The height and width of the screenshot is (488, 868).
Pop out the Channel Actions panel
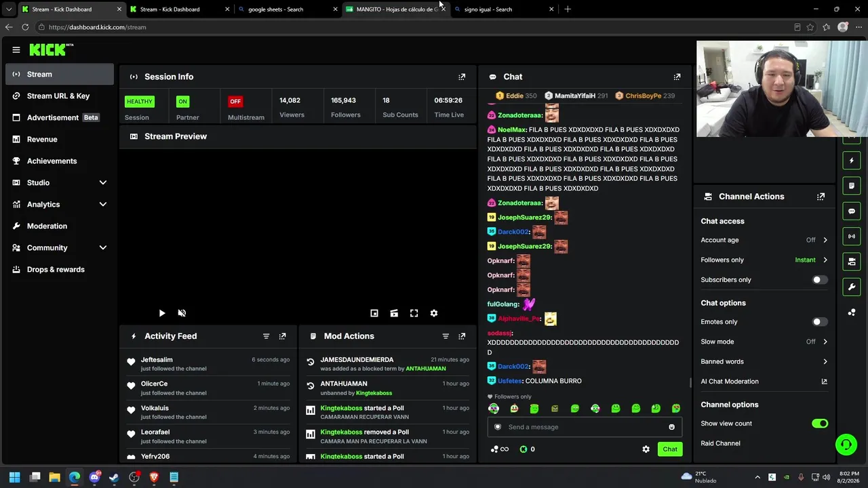click(821, 197)
